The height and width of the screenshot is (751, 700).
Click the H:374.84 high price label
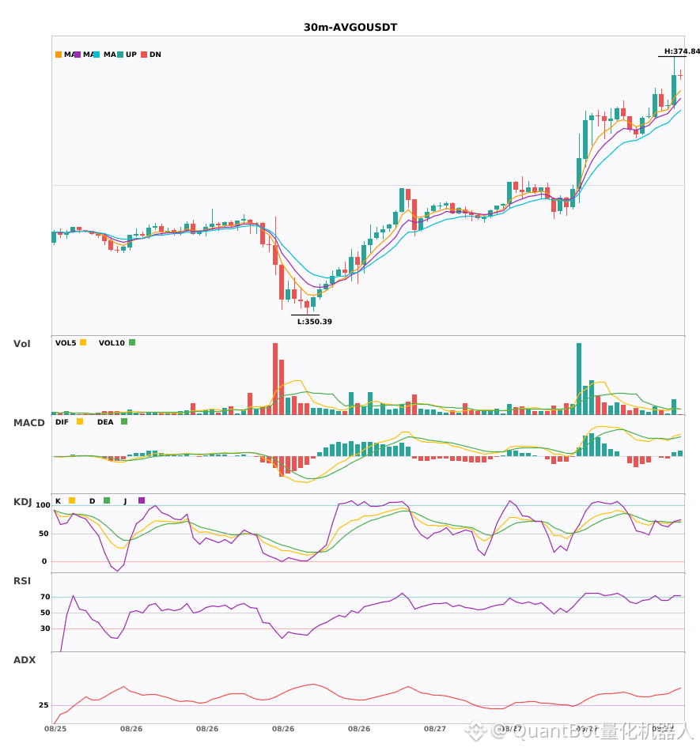(682, 51)
